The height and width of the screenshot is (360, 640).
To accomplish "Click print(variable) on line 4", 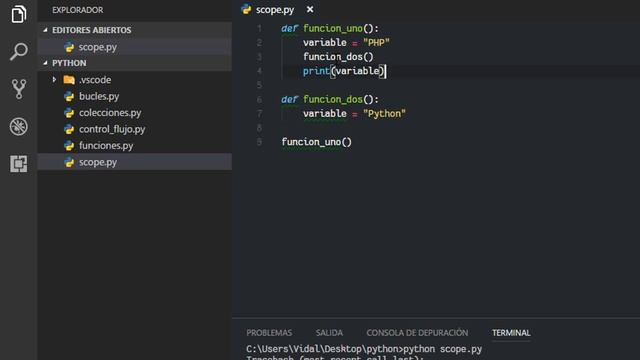I will point(344,71).
